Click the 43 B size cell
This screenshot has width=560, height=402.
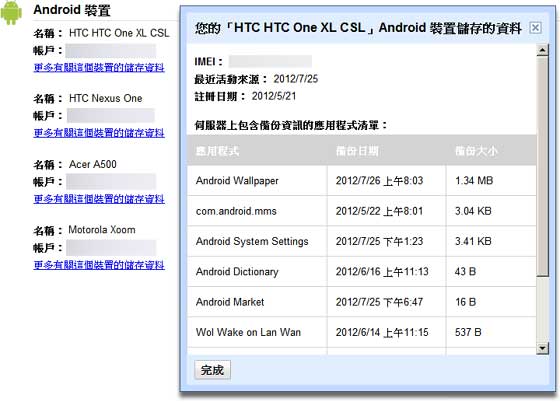465,271
